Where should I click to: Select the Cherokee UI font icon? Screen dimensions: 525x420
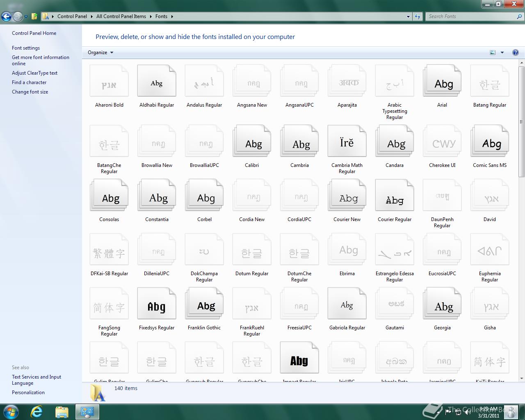pyautogui.click(x=442, y=142)
